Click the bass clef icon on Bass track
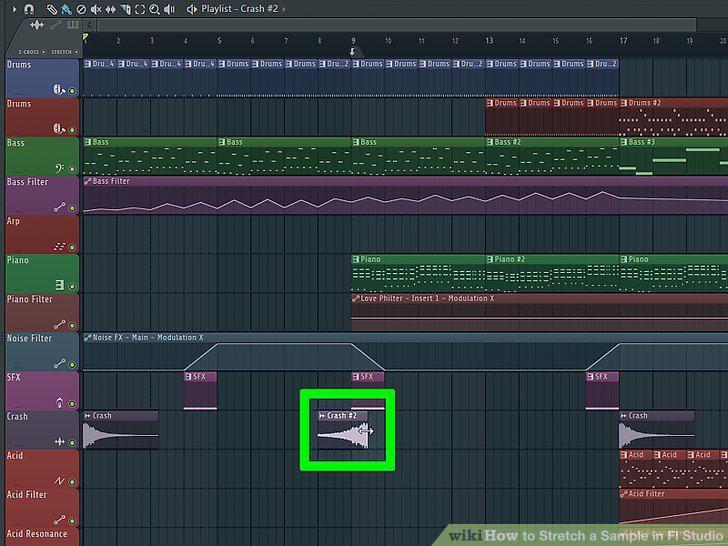The height and width of the screenshot is (546, 728). pos(59,168)
